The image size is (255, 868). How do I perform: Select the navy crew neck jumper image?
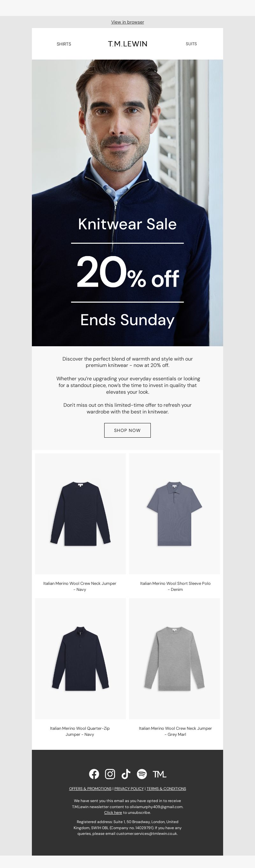80,514
